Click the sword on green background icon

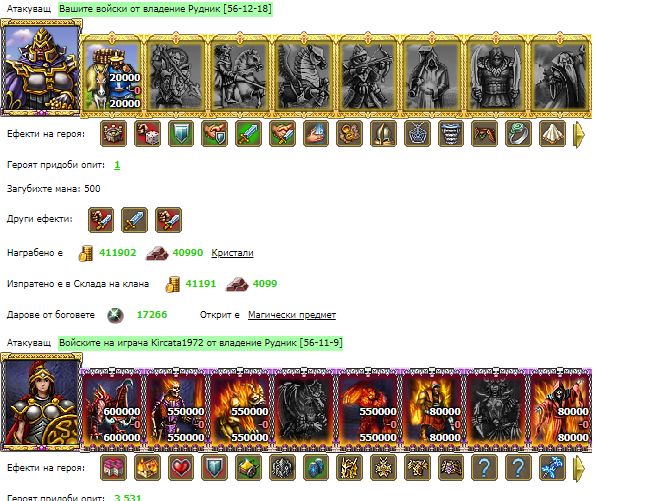click(x=248, y=134)
